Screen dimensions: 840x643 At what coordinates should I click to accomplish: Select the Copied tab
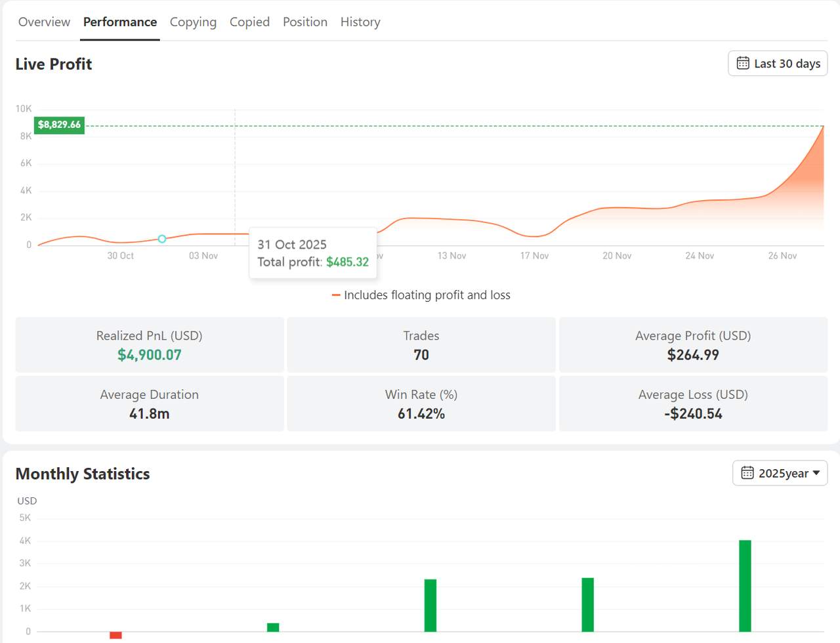point(249,22)
